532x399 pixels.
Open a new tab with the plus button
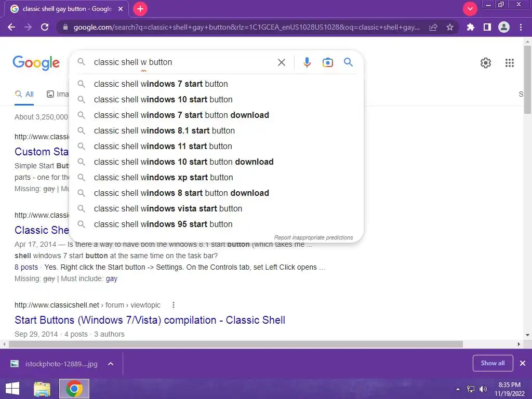[140, 9]
